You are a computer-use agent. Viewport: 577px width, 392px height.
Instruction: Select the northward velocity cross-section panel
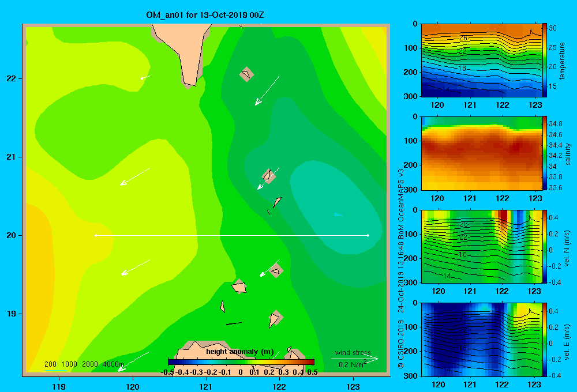[x=481, y=246]
